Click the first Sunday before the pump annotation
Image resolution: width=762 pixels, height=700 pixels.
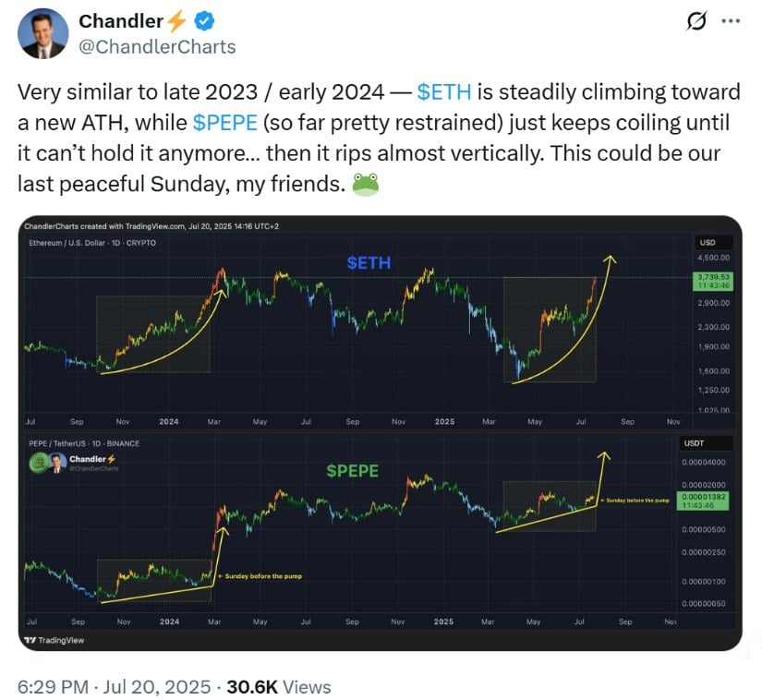point(260,576)
